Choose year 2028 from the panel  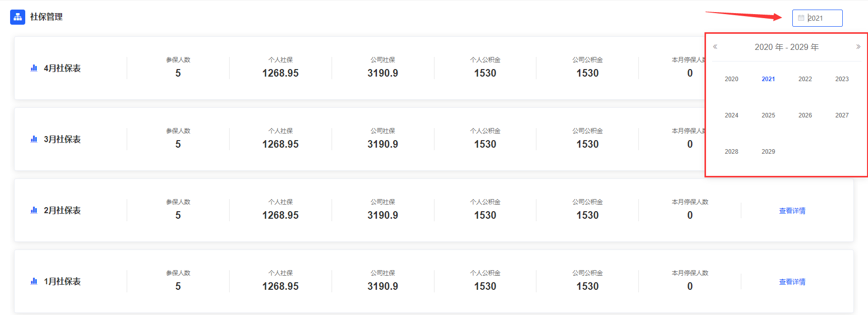[x=731, y=152]
